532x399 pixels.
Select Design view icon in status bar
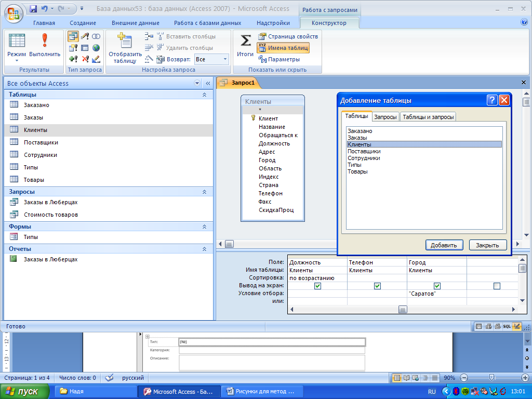click(517, 326)
